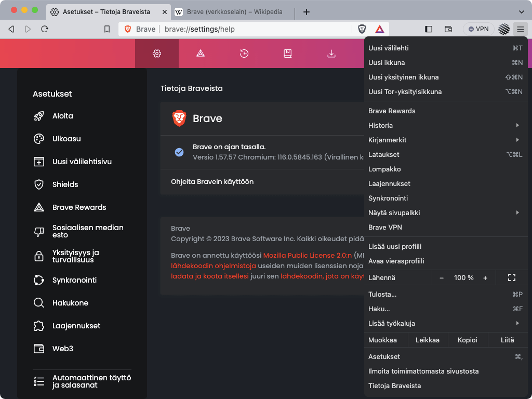Open the downloads icon in settings header
Screen dimensions: 532x399
click(x=331, y=54)
